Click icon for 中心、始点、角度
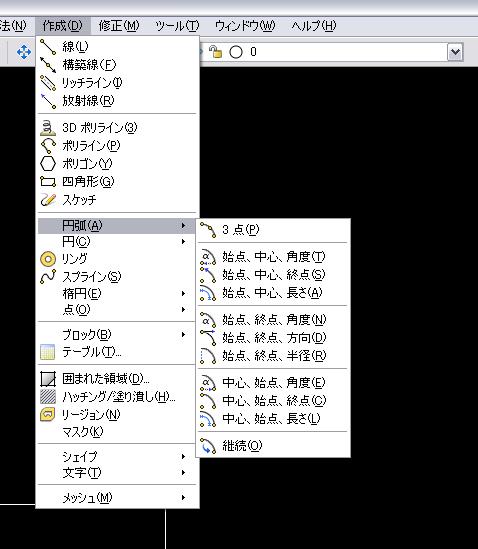 208,383
